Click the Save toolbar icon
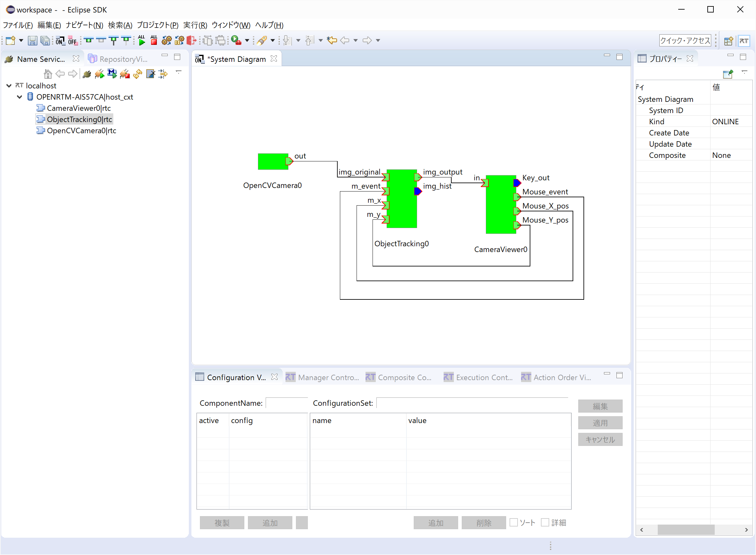 click(32, 41)
